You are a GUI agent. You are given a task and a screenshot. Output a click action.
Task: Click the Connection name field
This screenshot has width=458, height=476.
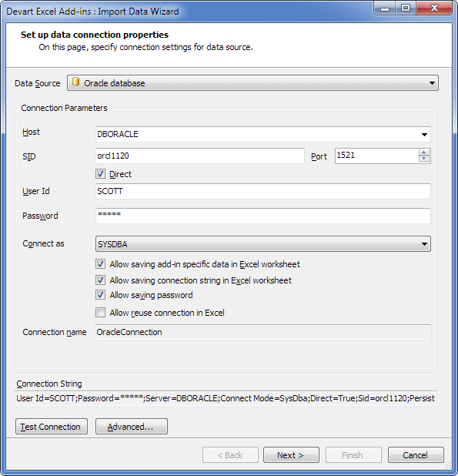(262, 332)
